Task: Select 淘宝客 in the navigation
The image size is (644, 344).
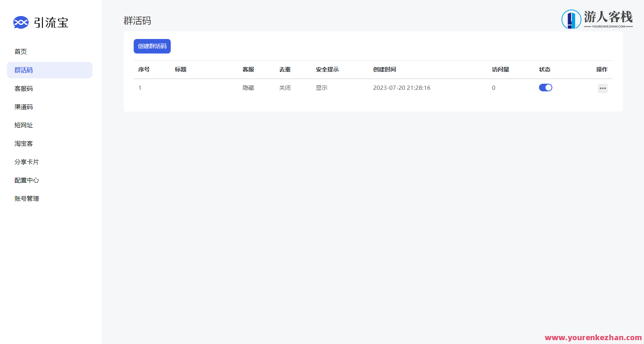Action: [x=23, y=143]
